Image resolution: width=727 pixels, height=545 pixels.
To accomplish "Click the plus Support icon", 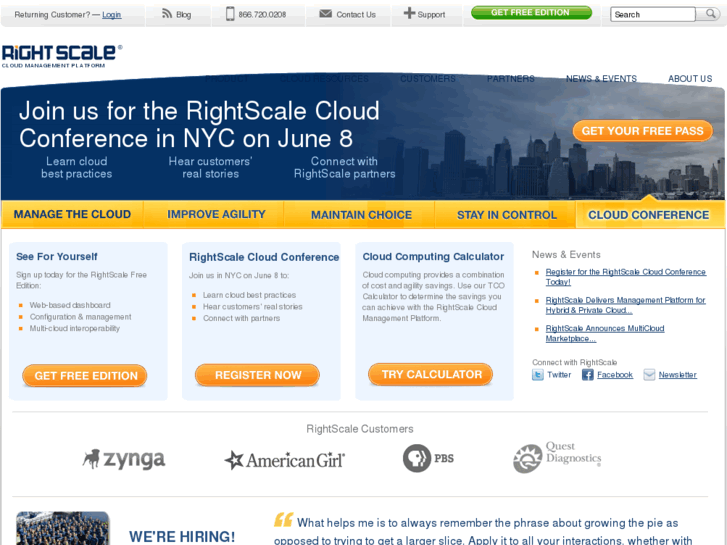I will click(409, 13).
